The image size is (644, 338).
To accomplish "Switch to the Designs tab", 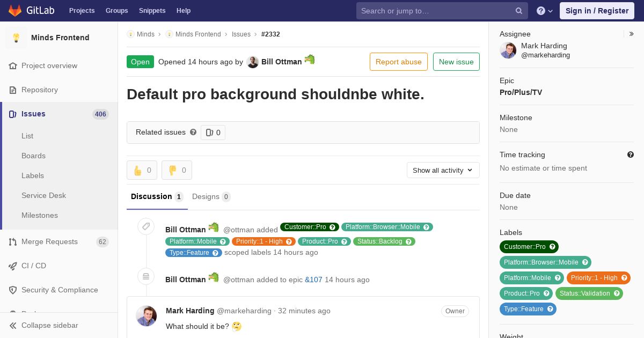I will (211, 196).
